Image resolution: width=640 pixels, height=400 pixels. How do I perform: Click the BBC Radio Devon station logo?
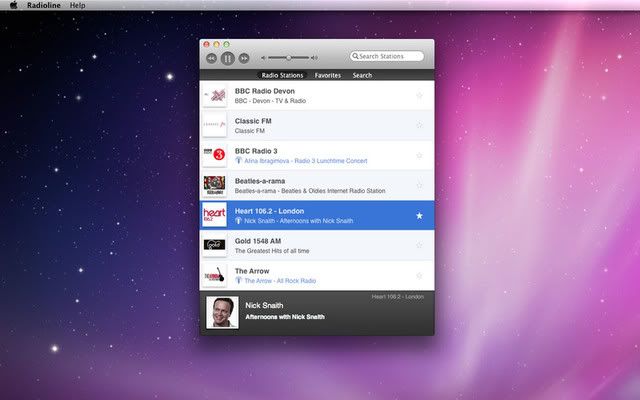pyautogui.click(x=215, y=95)
